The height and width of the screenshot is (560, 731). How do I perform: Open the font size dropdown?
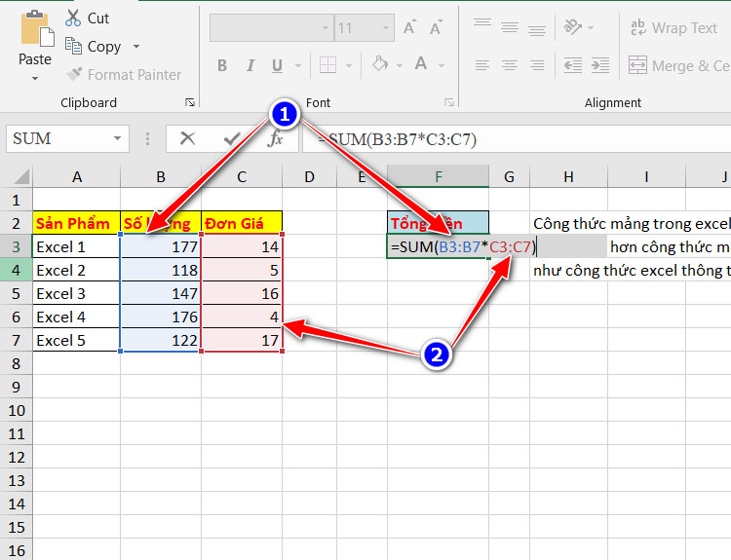pyautogui.click(x=386, y=28)
